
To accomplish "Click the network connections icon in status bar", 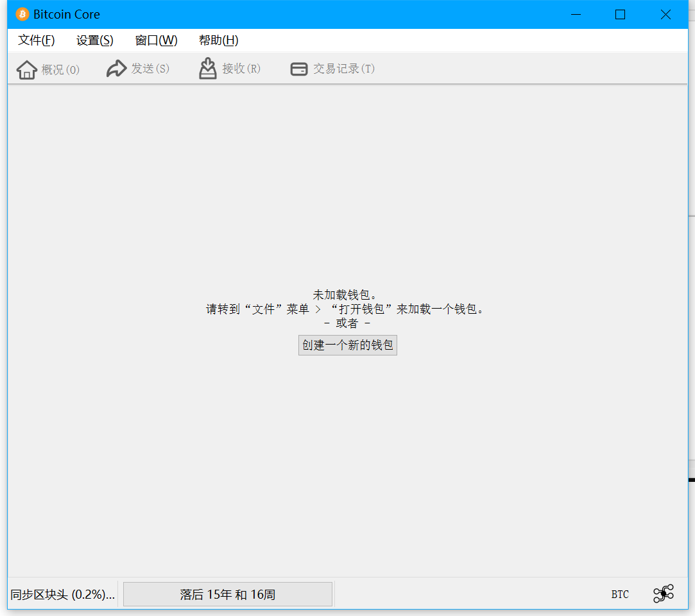I will pyautogui.click(x=663, y=594).
